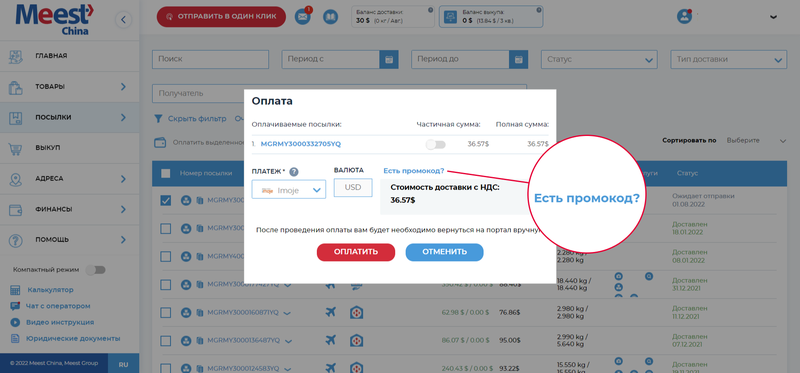Open the mail messages icon with notification badge
This screenshot has height=373, width=800.
click(303, 16)
